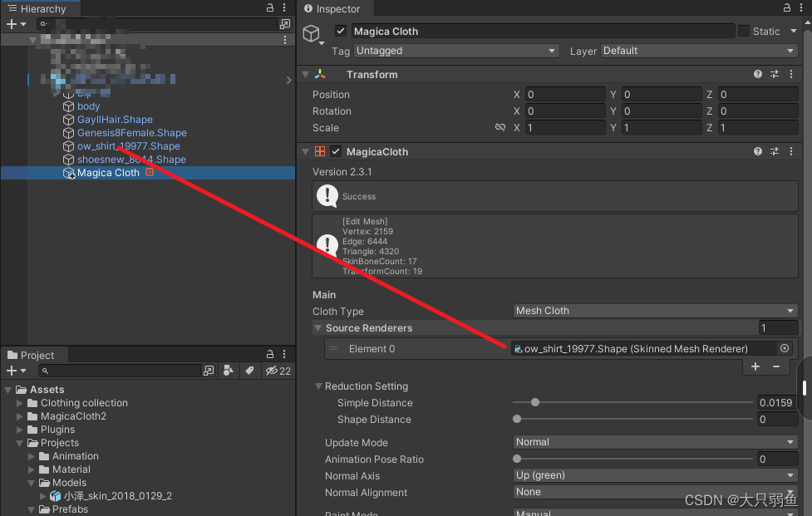Open Inspector panel options menu
812x516 pixels.
802,7
